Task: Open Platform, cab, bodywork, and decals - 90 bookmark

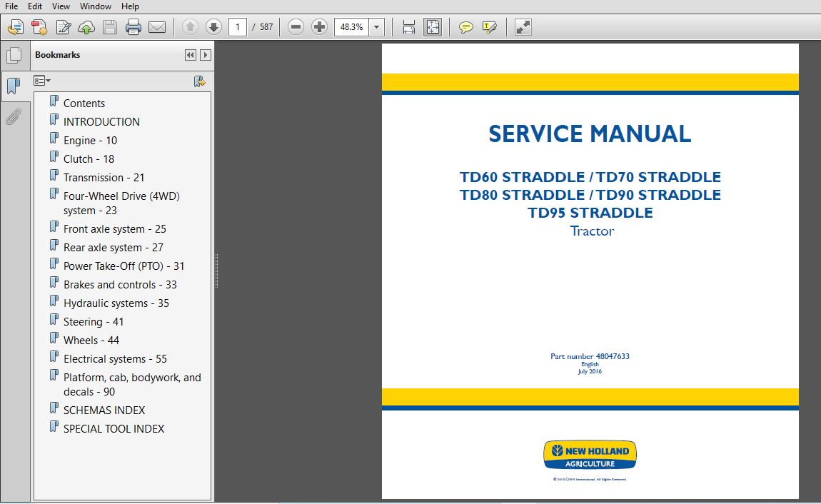Action: tap(132, 385)
